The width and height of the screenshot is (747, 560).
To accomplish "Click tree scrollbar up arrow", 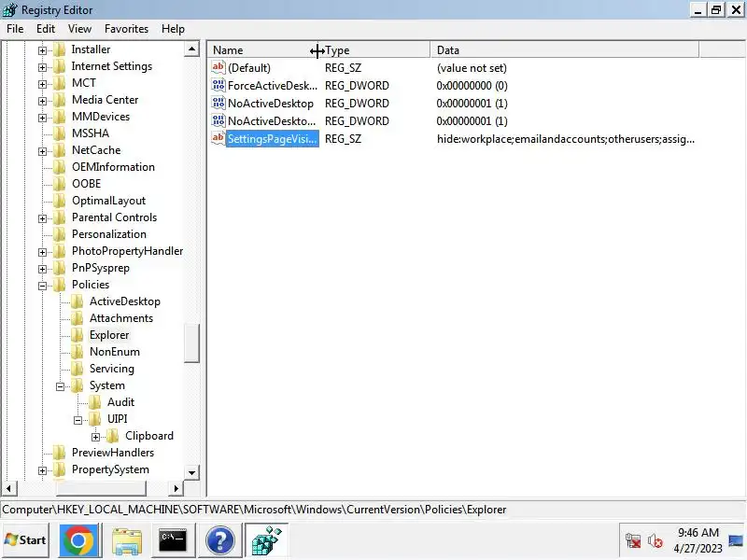I will (x=191, y=49).
